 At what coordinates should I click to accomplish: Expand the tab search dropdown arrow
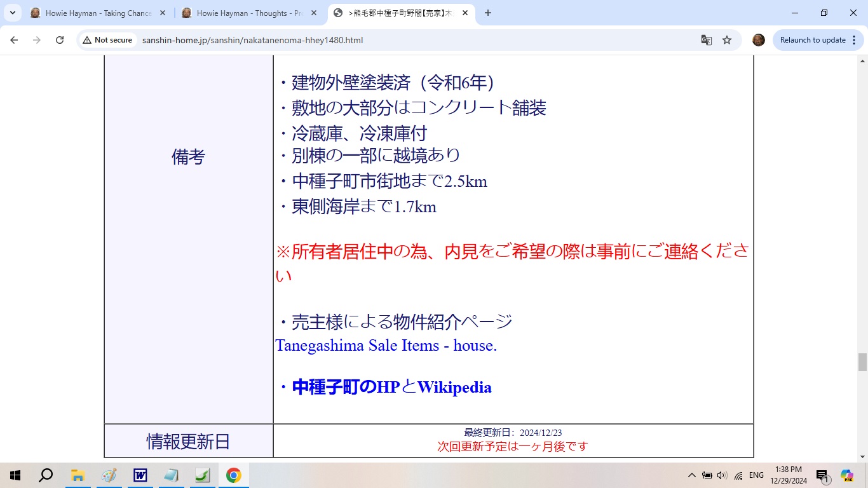[13, 13]
